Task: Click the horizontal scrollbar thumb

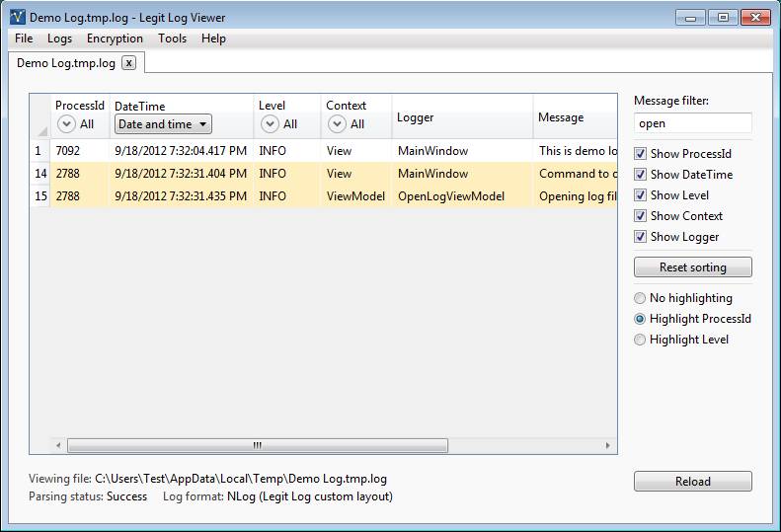Action: [x=257, y=446]
